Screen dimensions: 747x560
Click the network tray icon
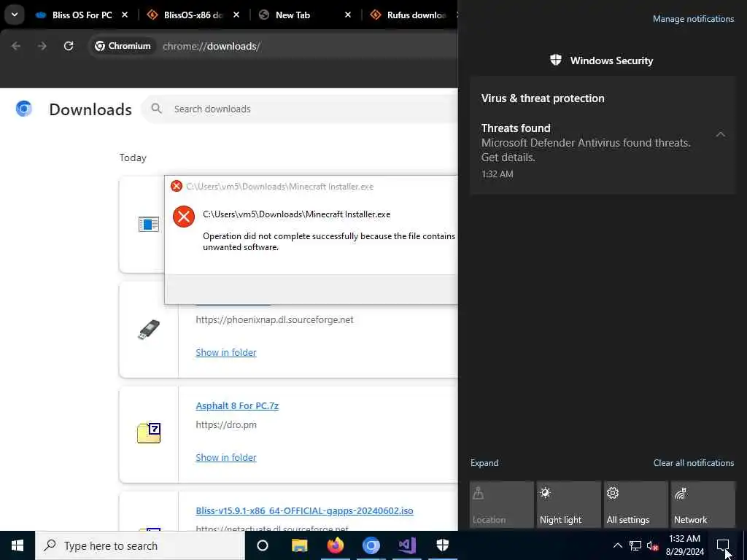(635, 545)
